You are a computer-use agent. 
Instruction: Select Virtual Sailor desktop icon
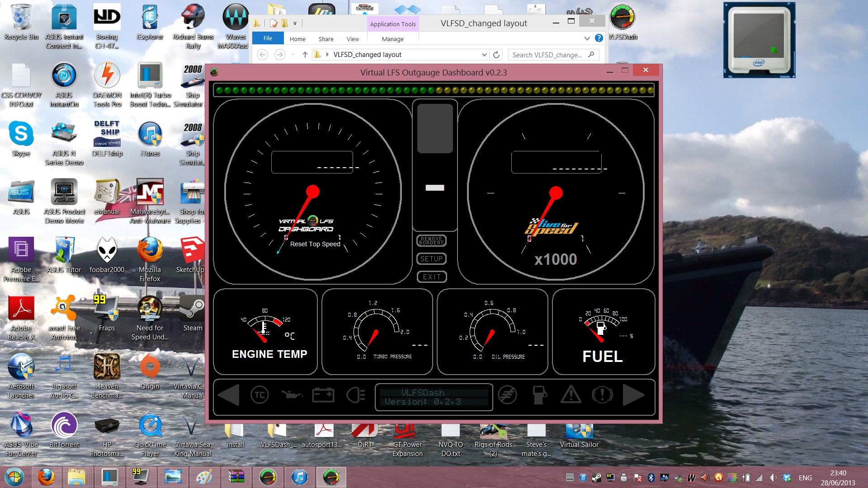click(x=579, y=436)
